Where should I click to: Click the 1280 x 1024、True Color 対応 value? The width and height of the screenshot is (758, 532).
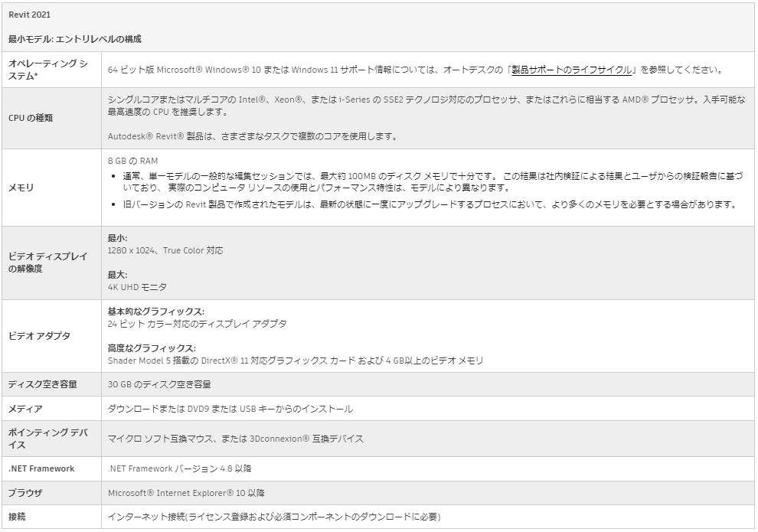tap(165, 250)
